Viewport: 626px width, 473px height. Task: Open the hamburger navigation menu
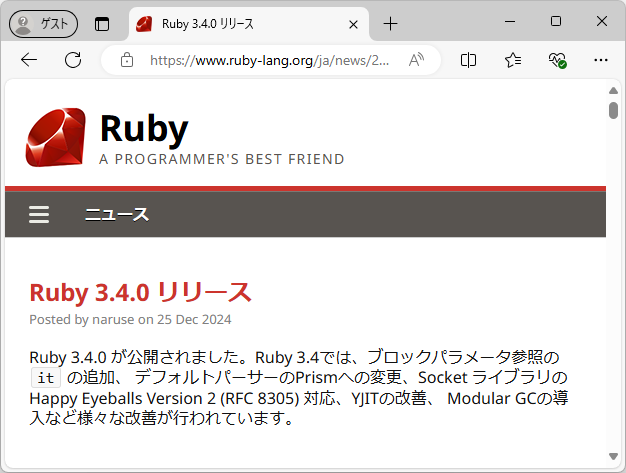click(39, 215)
